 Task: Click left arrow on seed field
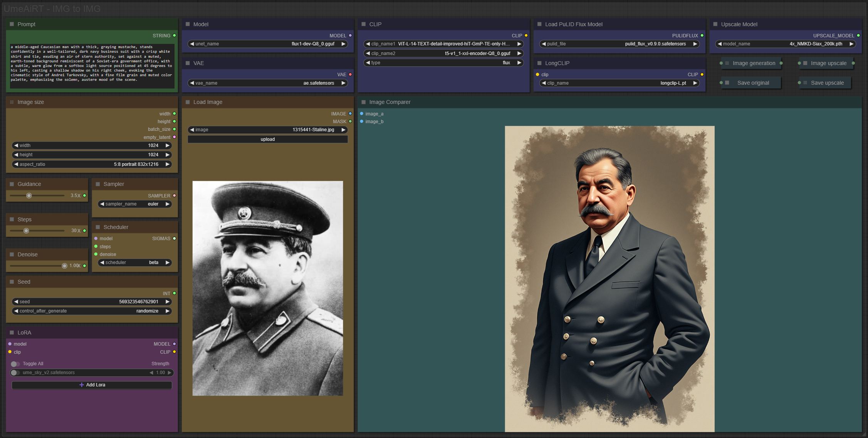click(16, 302)
